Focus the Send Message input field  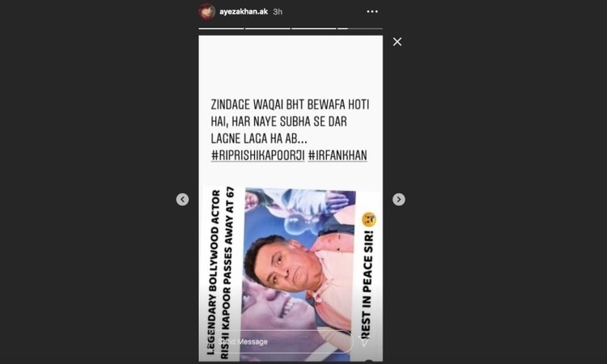pyautogui.click(x=280, y=341)
